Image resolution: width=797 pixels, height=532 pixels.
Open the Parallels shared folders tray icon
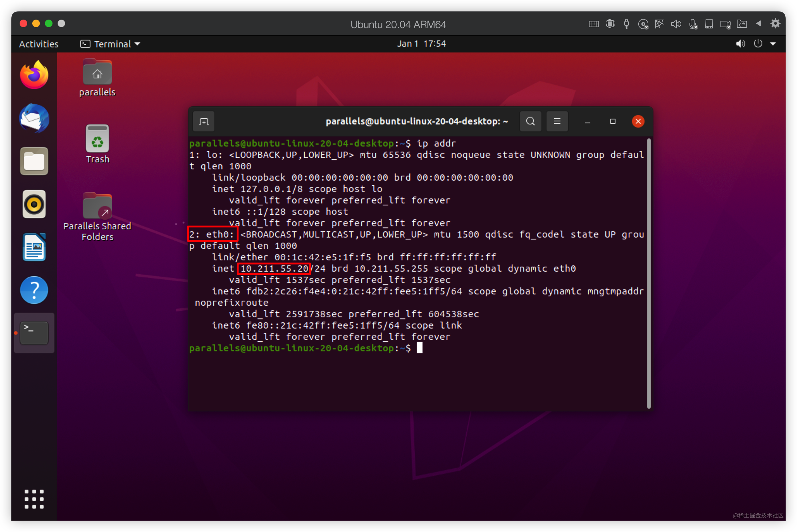click(742, 24)
